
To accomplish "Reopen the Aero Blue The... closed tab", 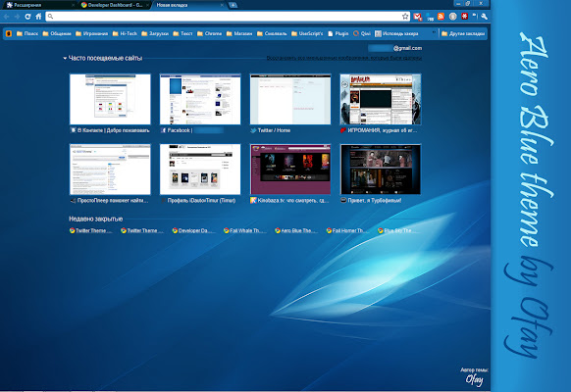I will click(296, 230).
